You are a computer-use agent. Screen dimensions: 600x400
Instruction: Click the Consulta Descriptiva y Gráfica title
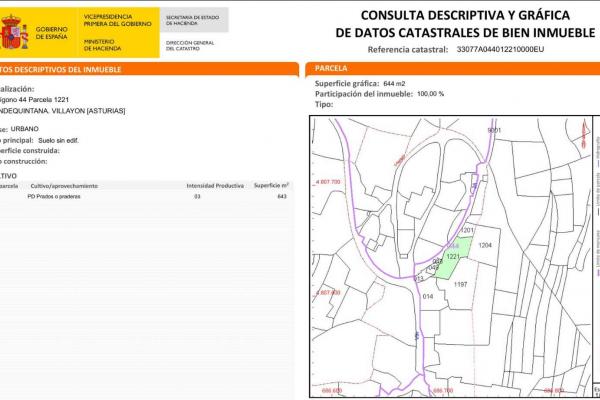click(463, 15)
